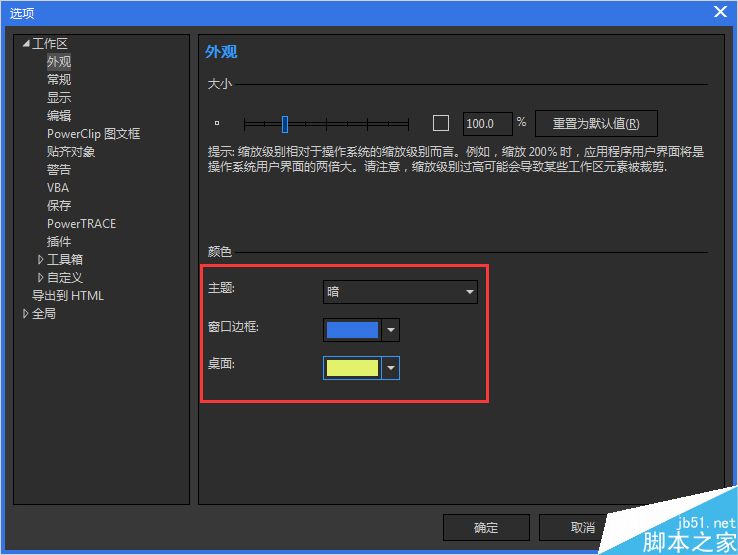Select PowerTRACE in the tree
This screenshot has height=555, width=738.
pyautogui.click(x=81, y=224)
